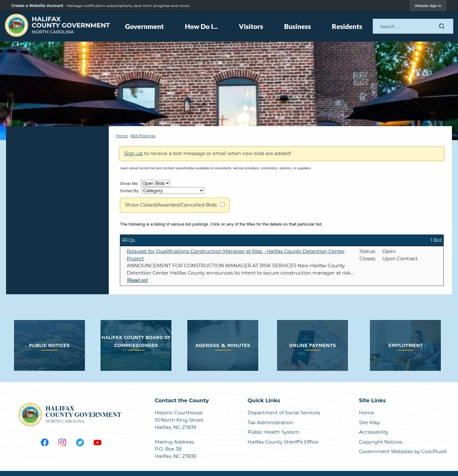Viewport: 458px width, 476px height.
Task: Open the Twitter icon in footer
Action: coord(80,442)
